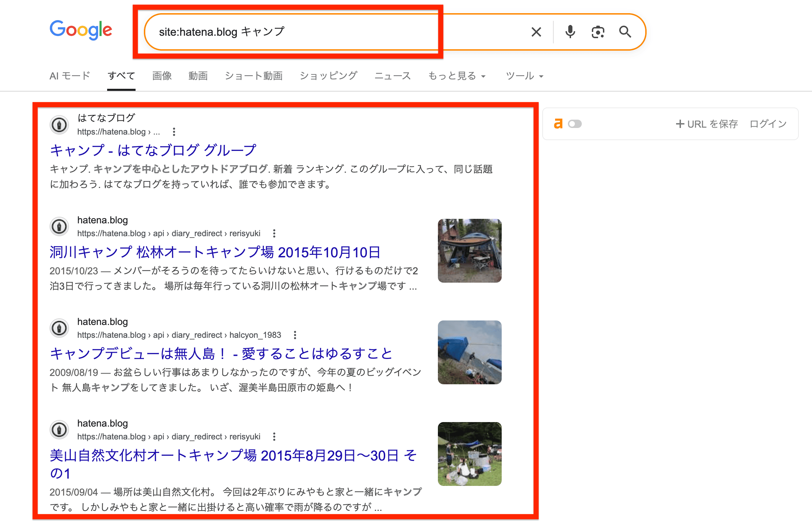Open the キャンプ - はてなブログ グループ link

[x=153, y=150]
